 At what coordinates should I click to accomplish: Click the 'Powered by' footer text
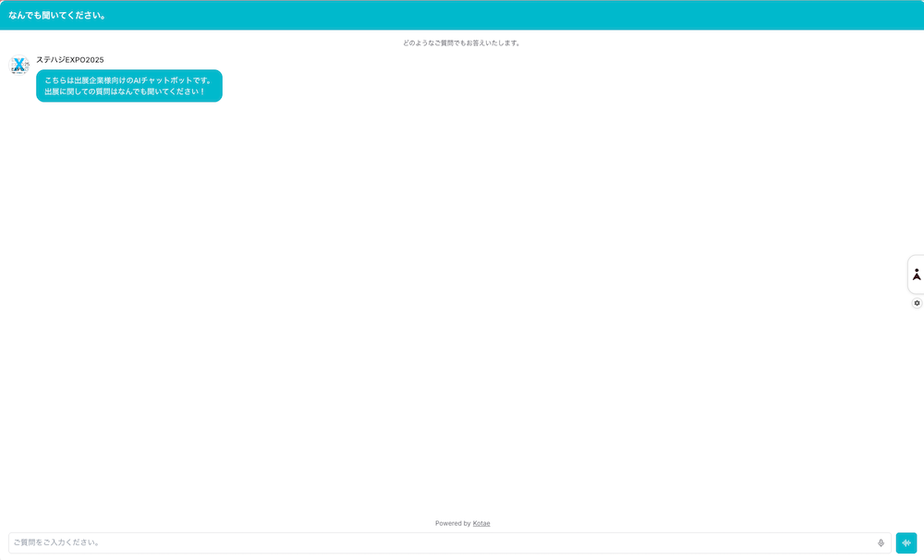(453, 523)
